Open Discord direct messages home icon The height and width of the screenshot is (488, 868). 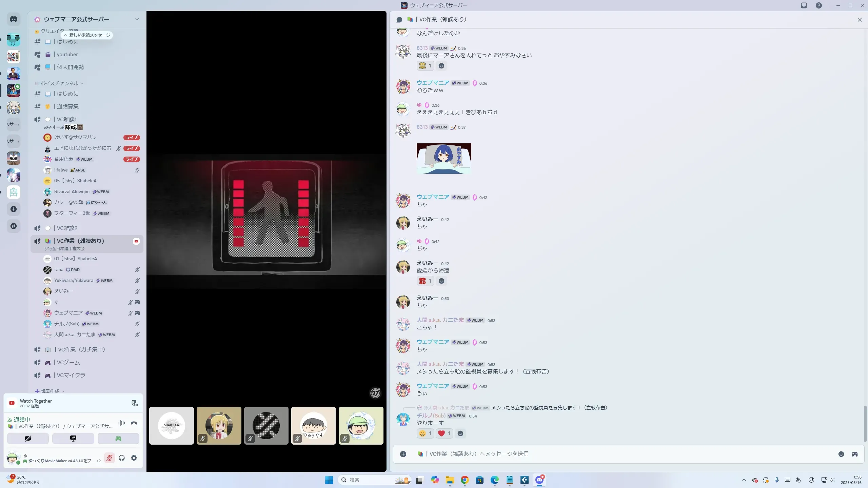coord(14,19)
